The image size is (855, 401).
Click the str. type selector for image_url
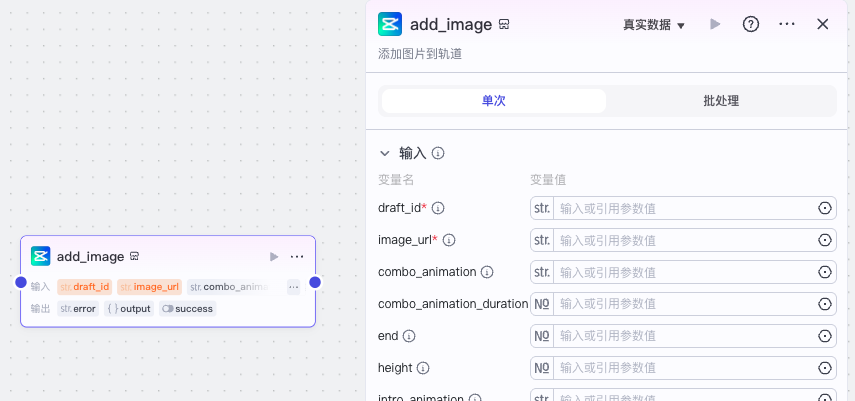(x=542, y=240)
